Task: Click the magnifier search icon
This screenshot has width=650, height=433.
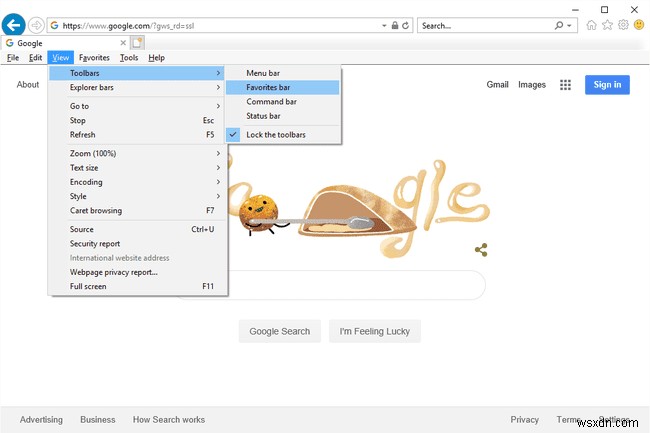Action: (x=559, y=26)
